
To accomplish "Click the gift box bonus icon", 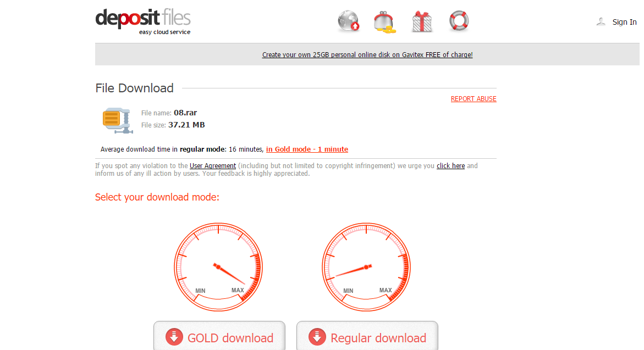I will (x=422, y=21).
